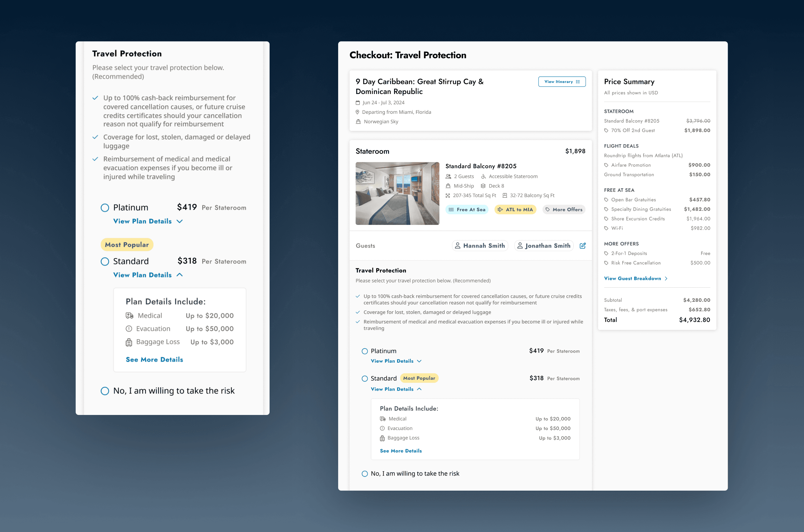Screen dimensions: 804x532
Task: Click the Total $4,932.80 amount
Action: (x=694, y=320)
